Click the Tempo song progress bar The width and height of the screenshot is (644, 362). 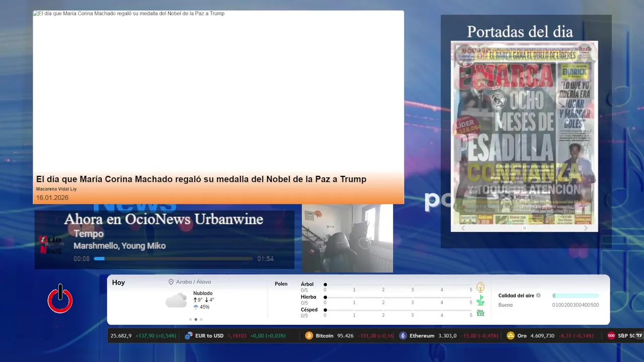tap(173, 259)
